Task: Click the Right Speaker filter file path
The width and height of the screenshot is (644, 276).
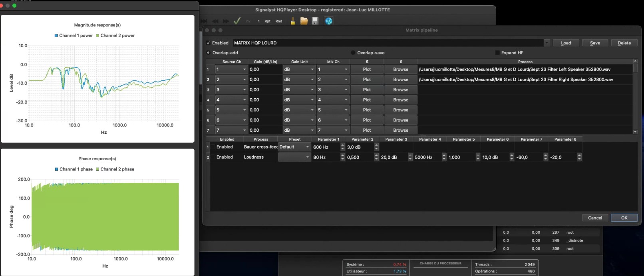Action: pyautogui.click(x=516, y=79)
